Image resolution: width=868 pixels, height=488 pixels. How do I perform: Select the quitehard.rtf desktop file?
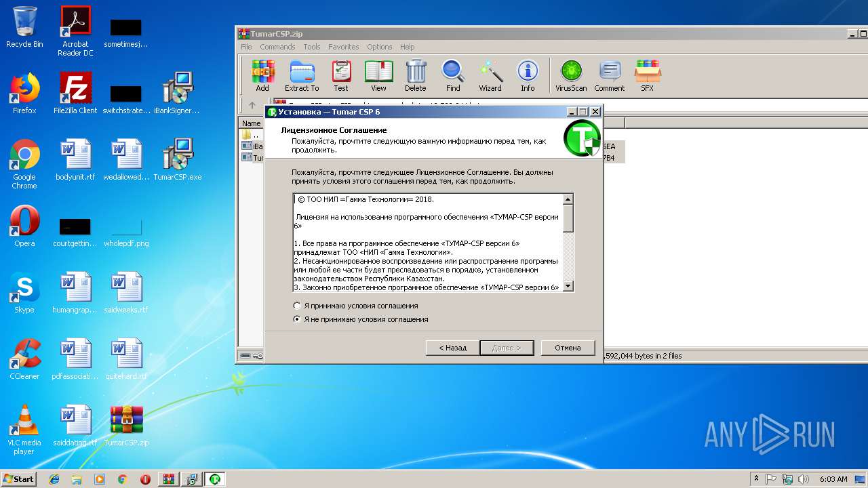pyautogui.click(x=126, y=359)
